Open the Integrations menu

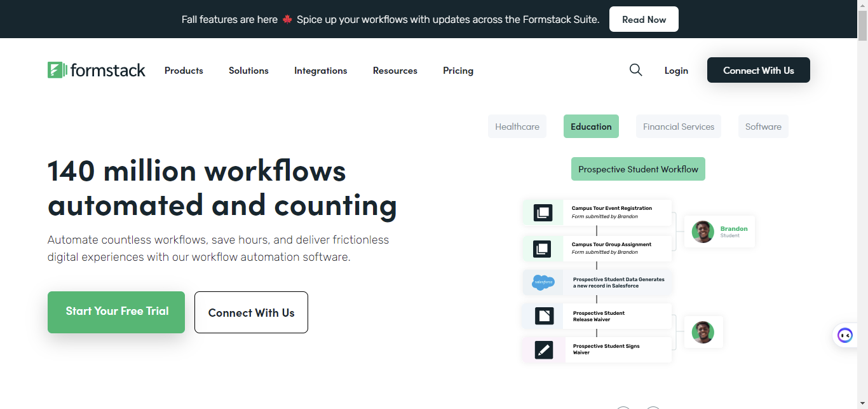click(321, 71)
